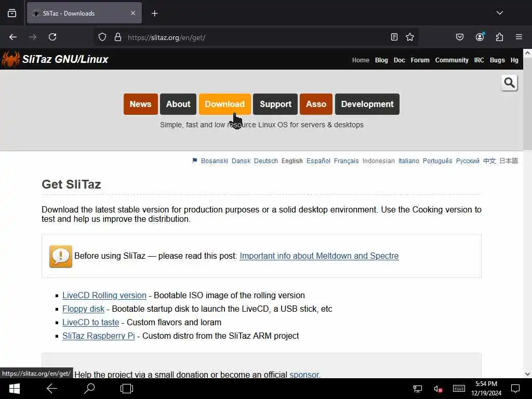
Task: Select the News button
Action: (x=140, y=104)
